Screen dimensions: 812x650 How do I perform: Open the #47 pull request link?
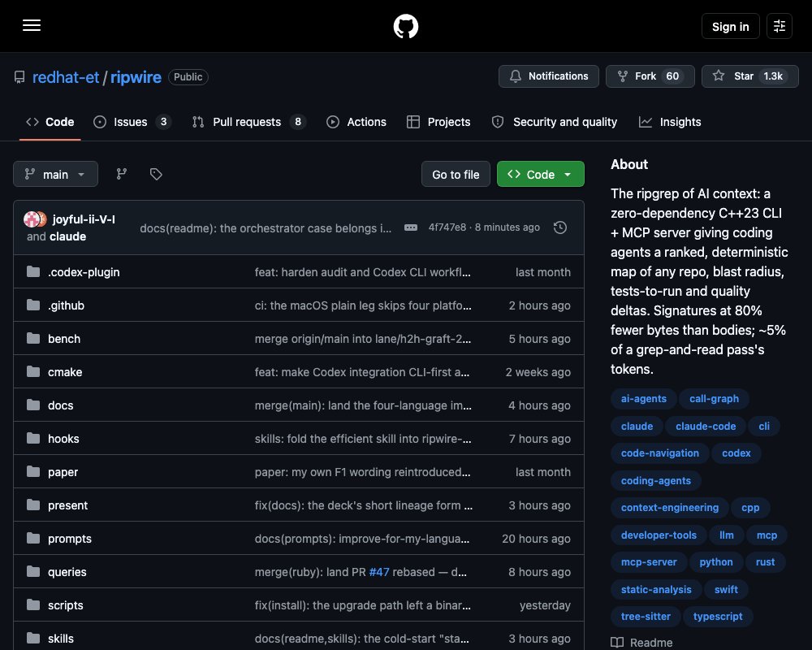pos(378,572)
